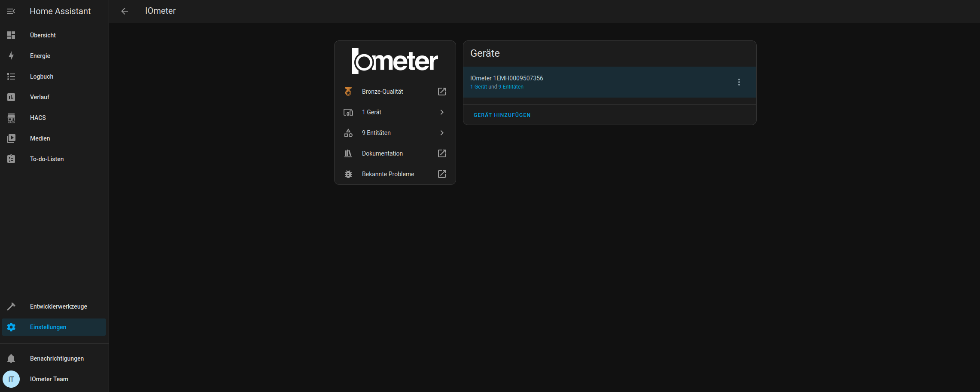Click the Übersicht dashboard icon
The height and width of the screenshot is (392, 980).
coord(11,35)
